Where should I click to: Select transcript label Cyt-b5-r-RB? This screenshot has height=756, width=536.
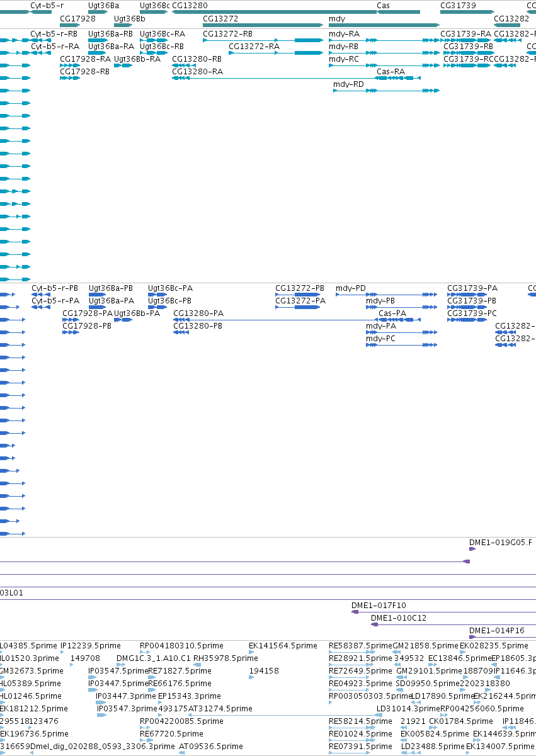pyautogui.click(x=54, y=33)
